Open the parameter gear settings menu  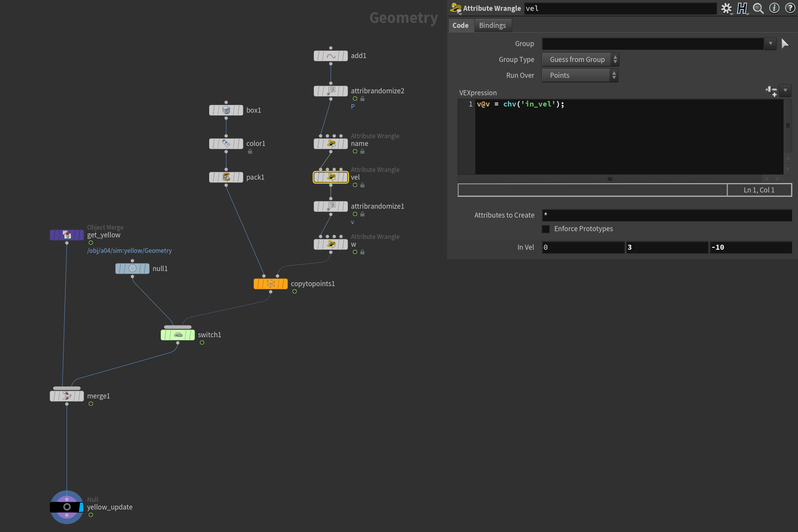click(x=726, y=9)
